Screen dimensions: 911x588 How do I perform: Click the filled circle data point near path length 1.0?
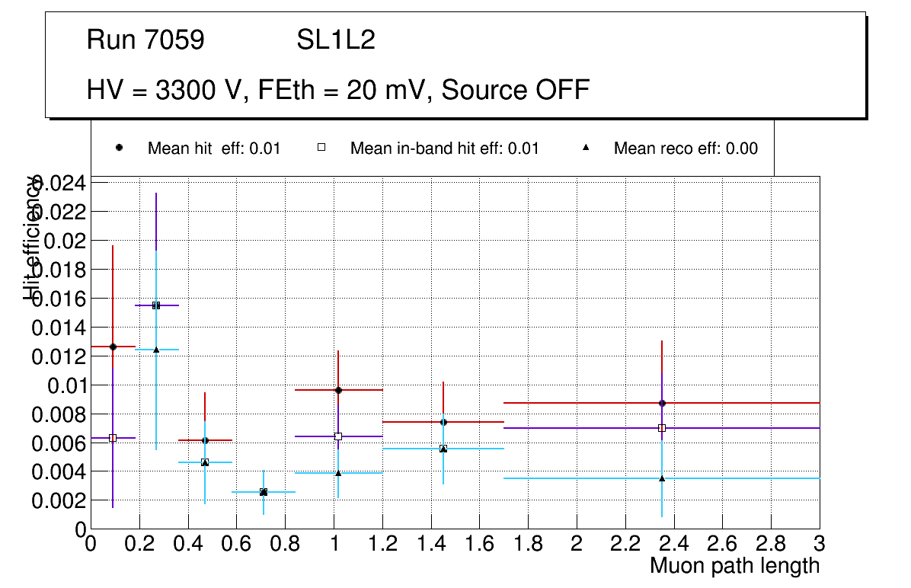click(338, 390)
